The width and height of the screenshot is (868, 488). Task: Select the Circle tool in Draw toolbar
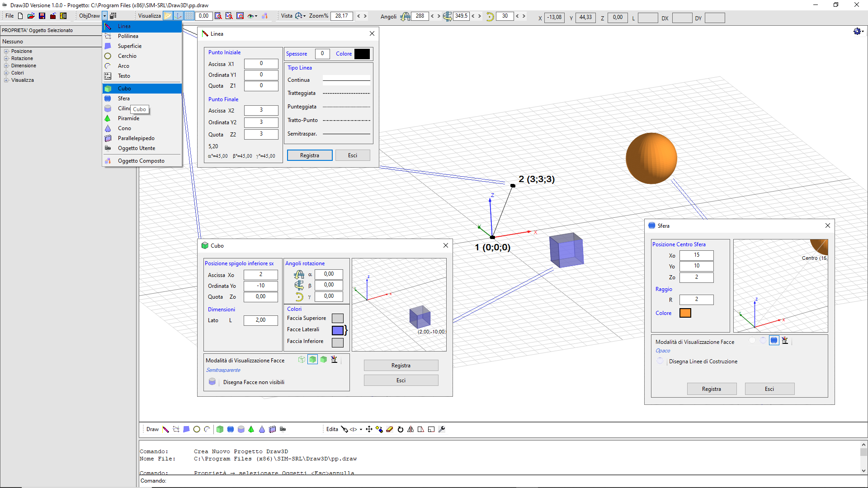[x=197, y=429]
